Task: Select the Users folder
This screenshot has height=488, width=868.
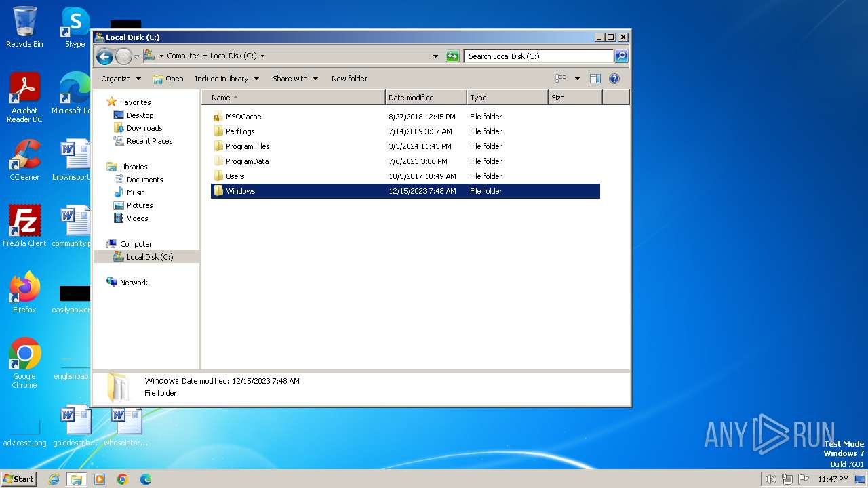Action: (406, 176)
